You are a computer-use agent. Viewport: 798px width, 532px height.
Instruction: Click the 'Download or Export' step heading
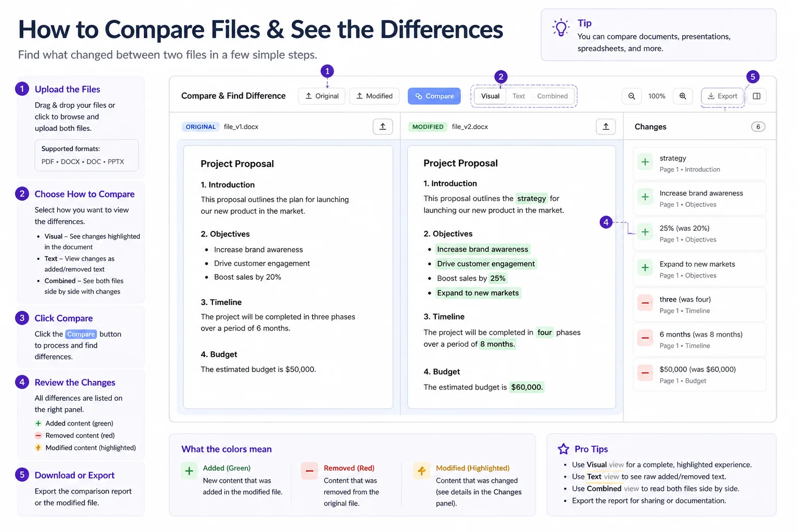pos(75,475)
